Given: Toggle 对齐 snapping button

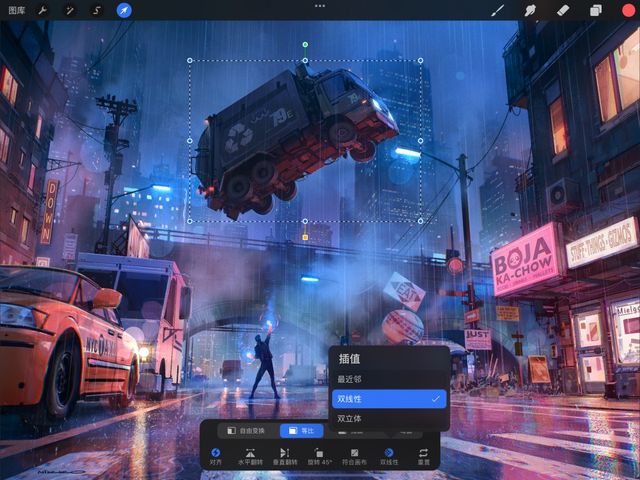Looking at the screenshot, I should (216, 456).
